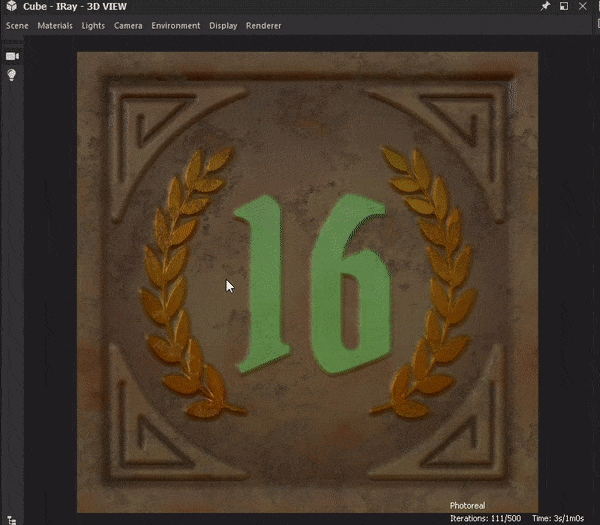600x525 pixels.
Task: Click the maximize panel icon in title bar
Action: (564, 6)
